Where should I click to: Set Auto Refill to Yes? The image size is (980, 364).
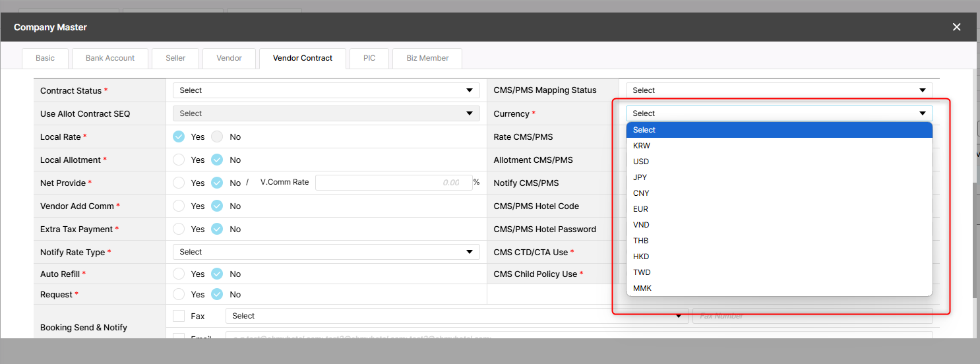coord(179,274)
